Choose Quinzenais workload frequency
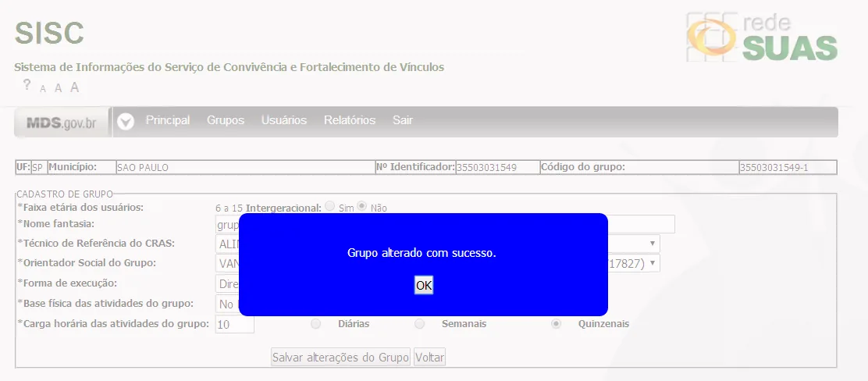The height and width of the screenshot is (381, 868). pos(556,324)
